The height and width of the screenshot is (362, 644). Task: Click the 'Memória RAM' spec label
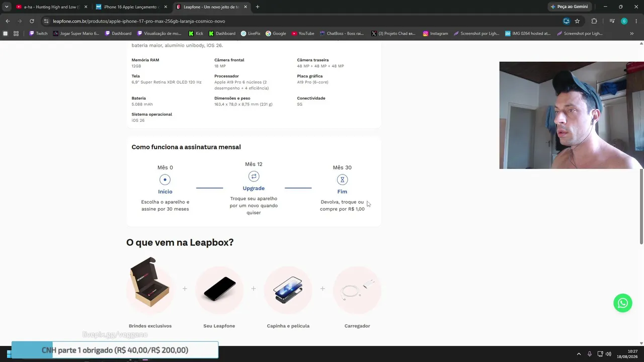[x=145, y=60]
